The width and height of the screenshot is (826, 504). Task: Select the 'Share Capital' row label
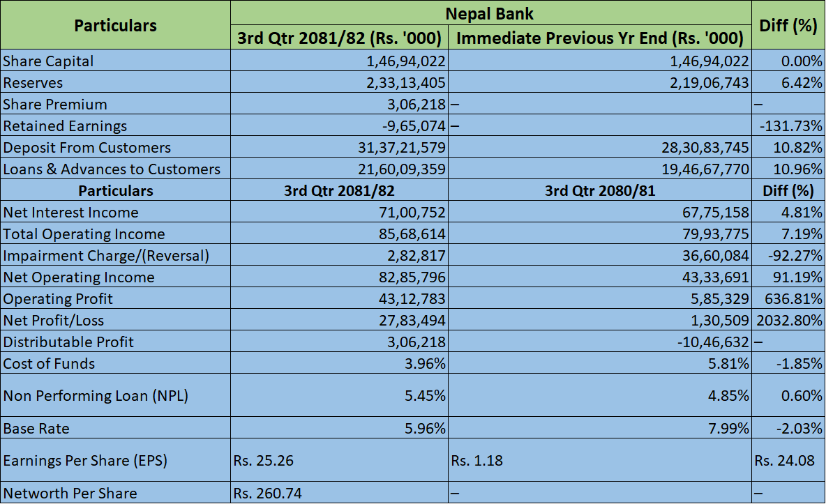(48, 61)
